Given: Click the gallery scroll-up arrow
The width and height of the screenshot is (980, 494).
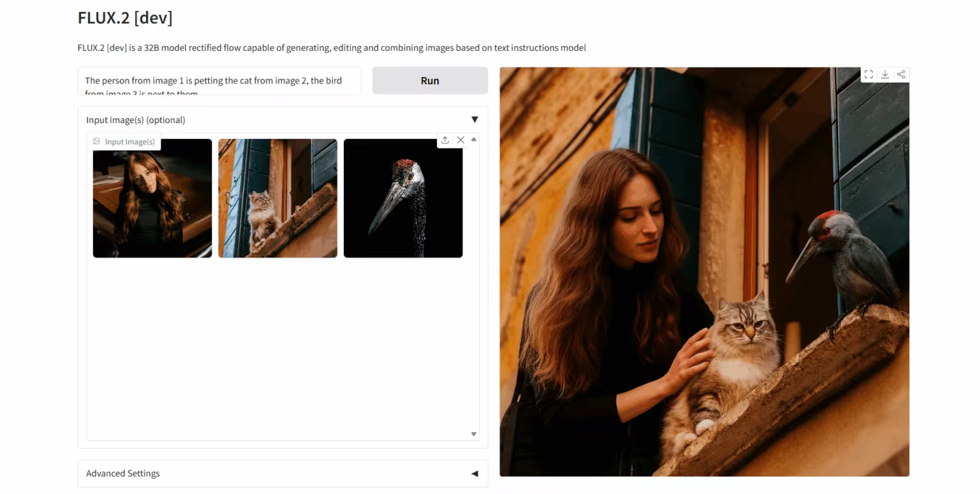Looking at the screenshot, I should (473, 139).
